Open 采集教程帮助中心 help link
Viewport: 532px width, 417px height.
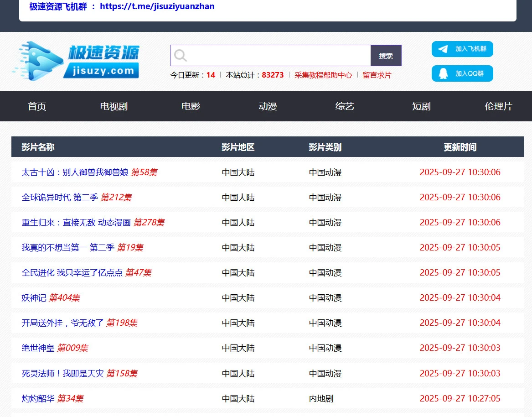coord(323,75)
